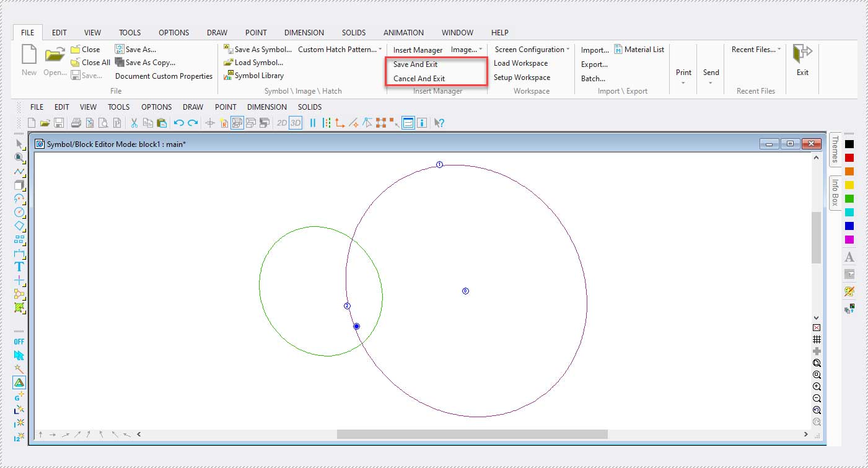The width and height of the screenshot is (868, 468).
Task: Click Cancel And Exit
Action: tap(419, 79)
